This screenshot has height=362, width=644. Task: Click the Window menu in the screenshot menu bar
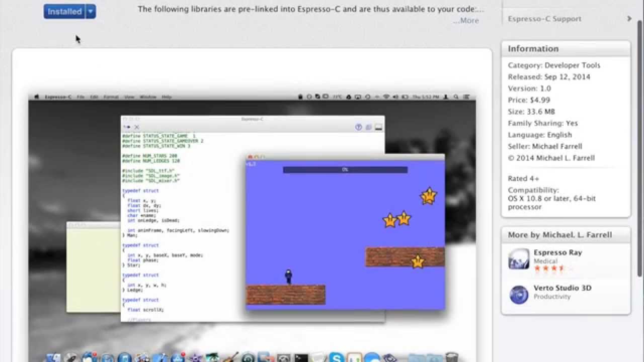click(148, 97)
